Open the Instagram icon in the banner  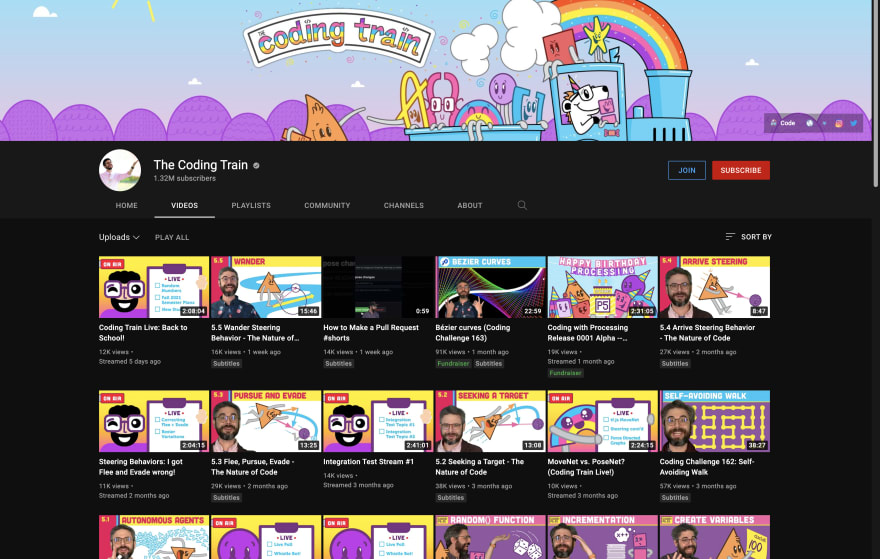coord(838,123)
